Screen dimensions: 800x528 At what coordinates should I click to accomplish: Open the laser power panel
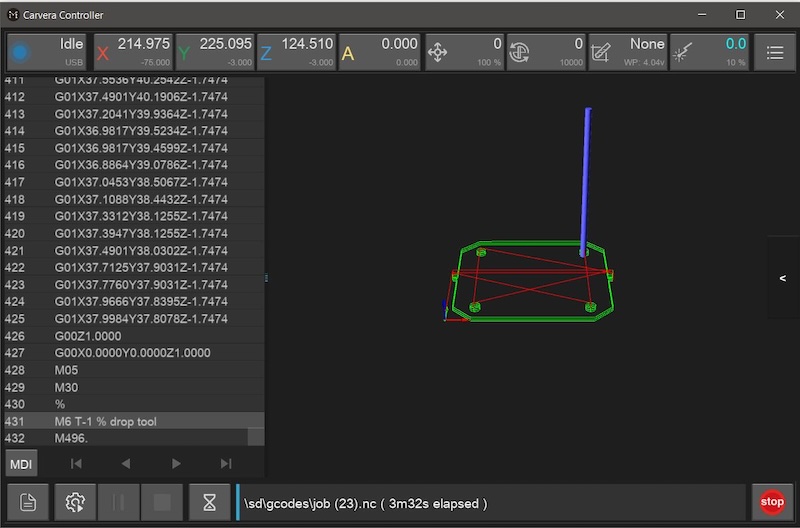tap(709, 53)
